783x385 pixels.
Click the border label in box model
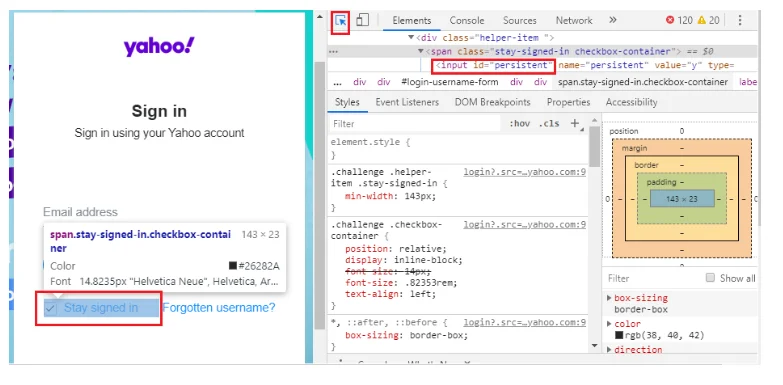click(x=646, y=165)
